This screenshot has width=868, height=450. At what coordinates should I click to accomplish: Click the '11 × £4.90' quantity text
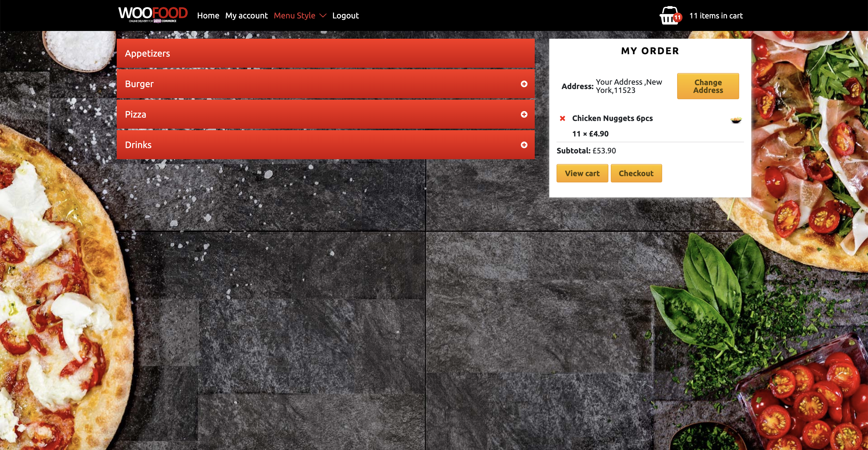tap(590, 134)
